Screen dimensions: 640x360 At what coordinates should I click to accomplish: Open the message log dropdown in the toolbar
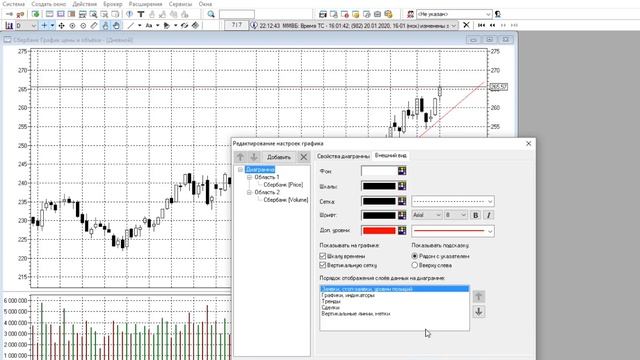453,26
